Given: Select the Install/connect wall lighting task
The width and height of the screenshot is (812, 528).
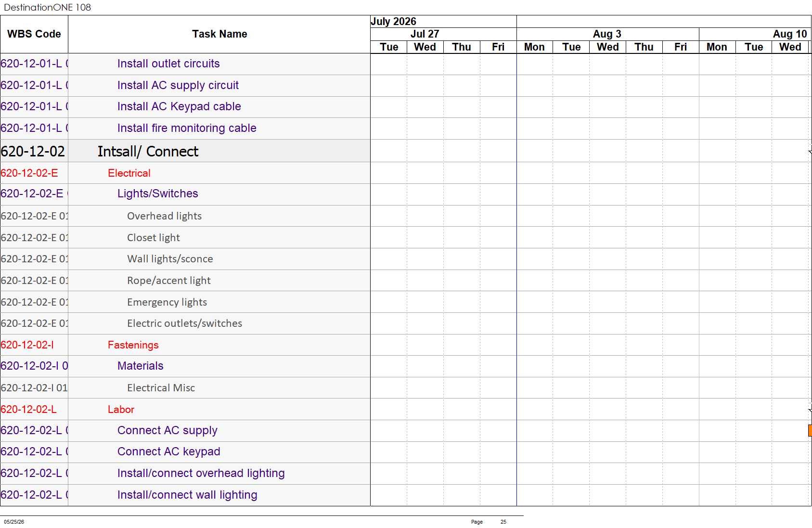Looking at the screenshot, I should pyautogui.click(x=187, y=495).
